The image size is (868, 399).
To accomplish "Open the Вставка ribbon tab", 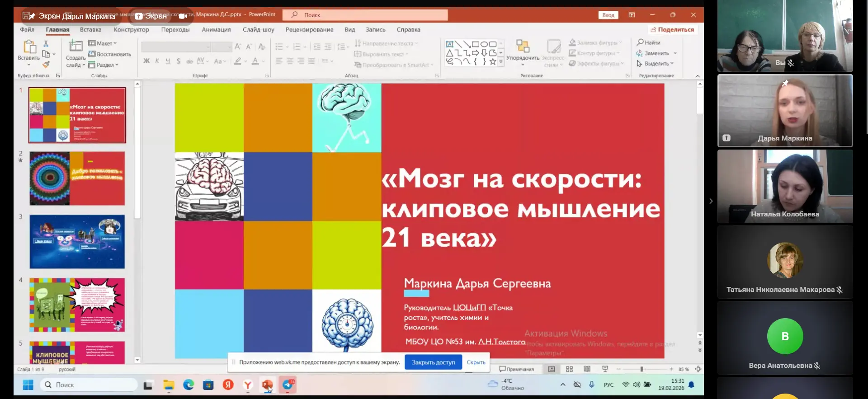I will (x=90, y=30).
